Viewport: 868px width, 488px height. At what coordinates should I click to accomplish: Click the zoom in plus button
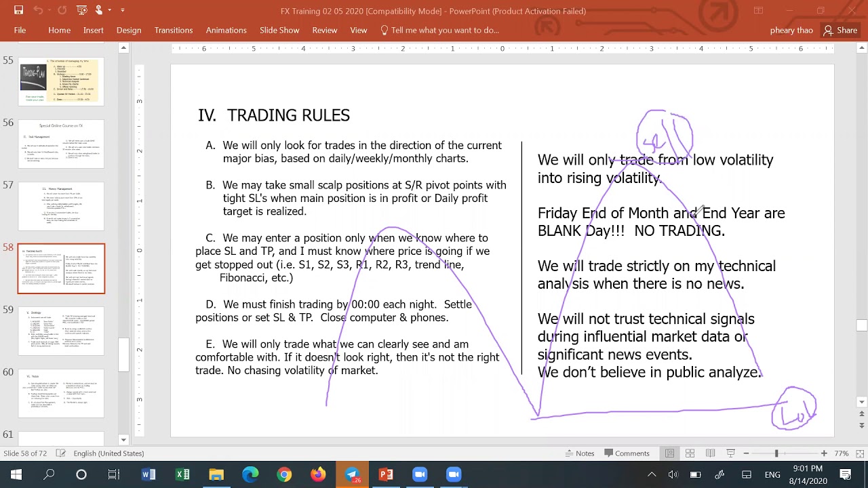(x=824, y=453)
